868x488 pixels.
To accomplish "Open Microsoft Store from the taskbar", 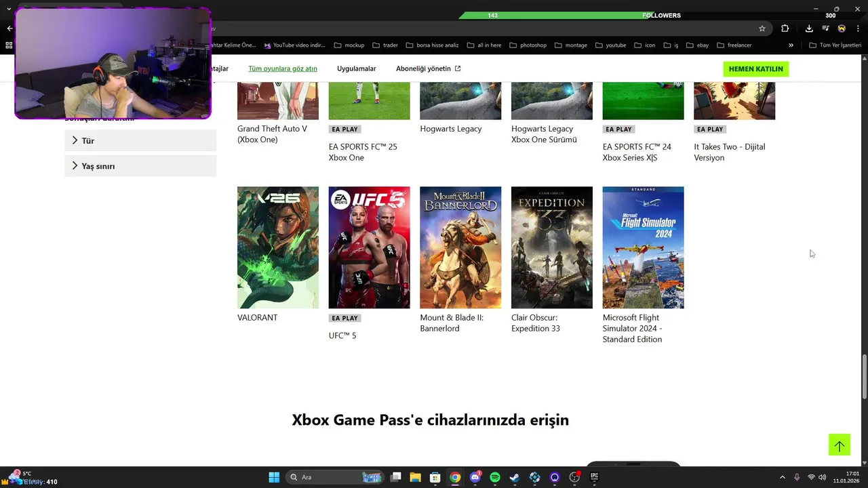I will point(435,477).
